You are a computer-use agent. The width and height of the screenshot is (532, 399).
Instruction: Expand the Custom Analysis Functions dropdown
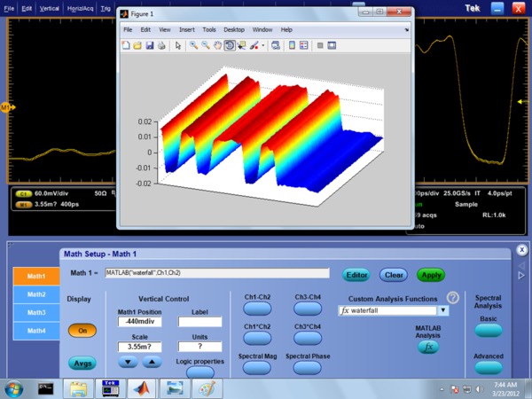tap(443, 311)
